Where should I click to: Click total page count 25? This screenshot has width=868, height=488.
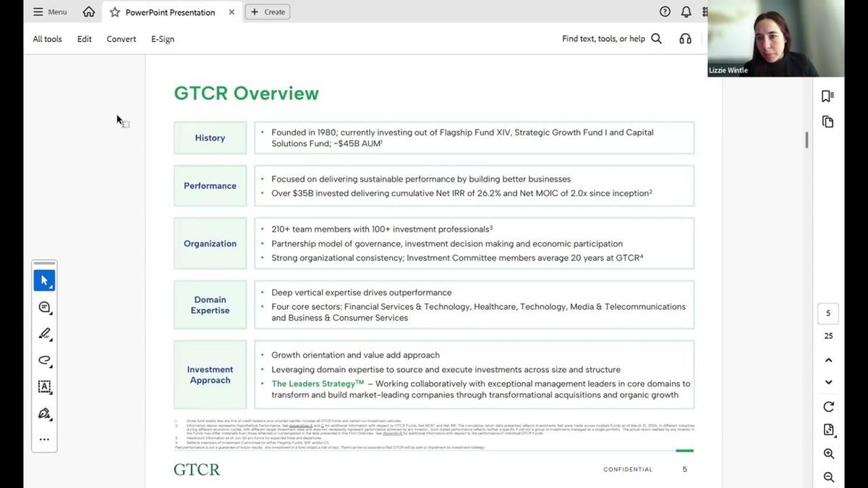[828, 336]
